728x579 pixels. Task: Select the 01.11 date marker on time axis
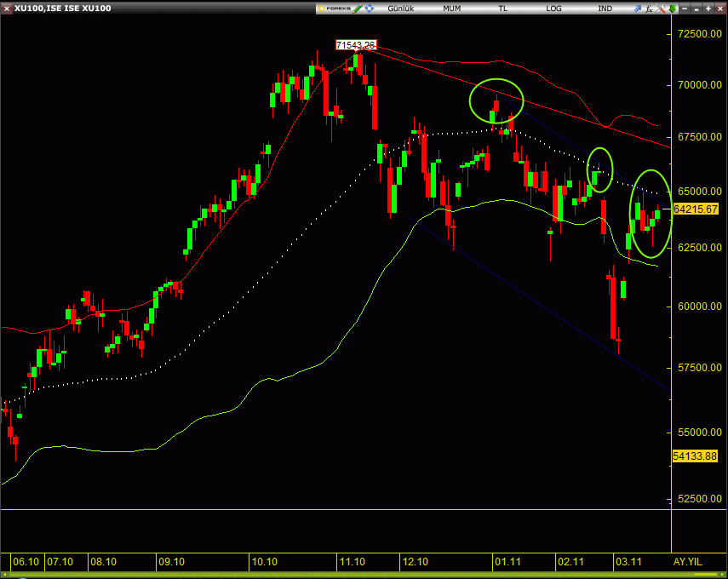pyautogui.click(x=507, y=562)
